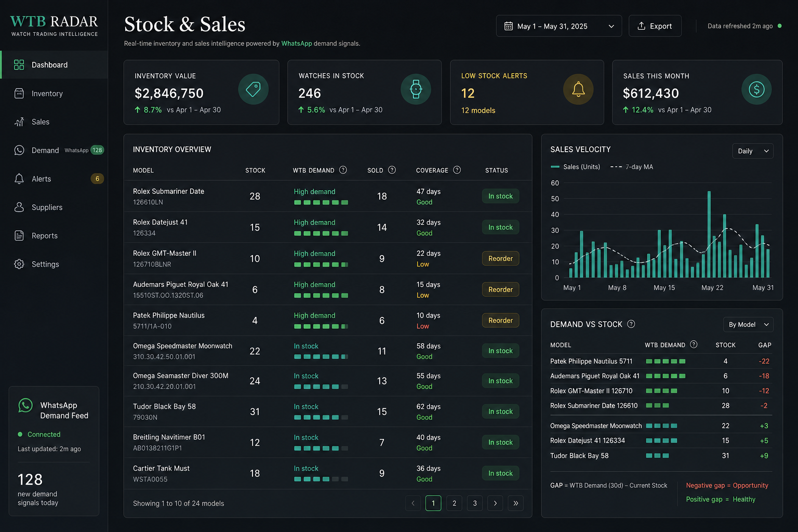798x532 pixels.
Task: Click Reorder for Patek Philippe Nautilus
Action: click(x=500, y=321)
